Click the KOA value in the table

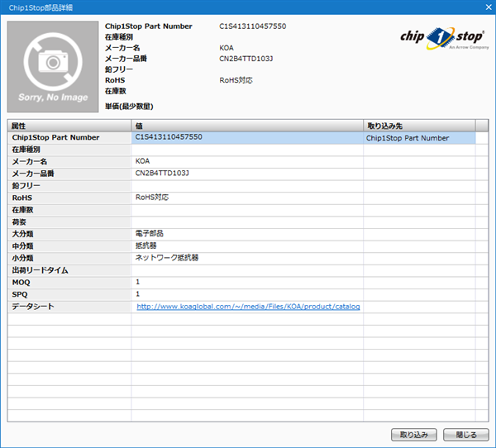tap(142, 161)
